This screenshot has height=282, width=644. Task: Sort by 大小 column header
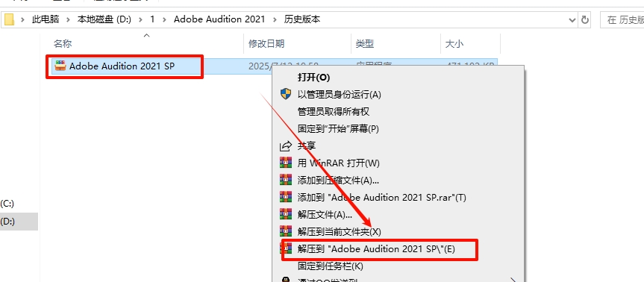454,44
